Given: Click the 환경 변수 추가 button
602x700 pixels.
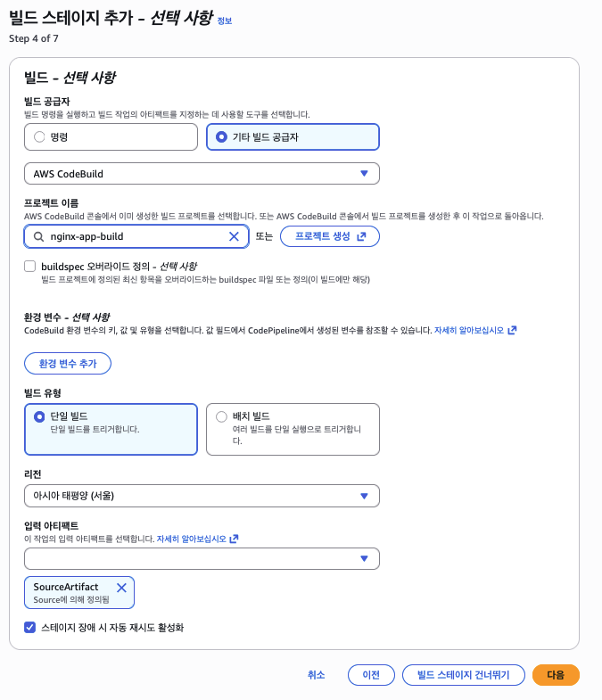Looking at the screenshot, I should tap(68, 364).
